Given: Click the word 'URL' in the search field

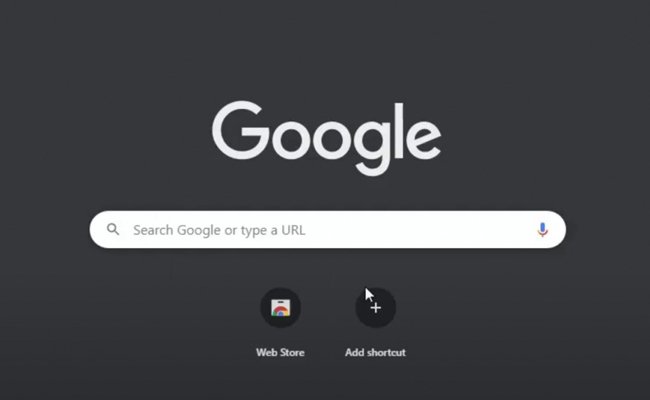Looking at the screenshot, I should click(x=293, y=230).
